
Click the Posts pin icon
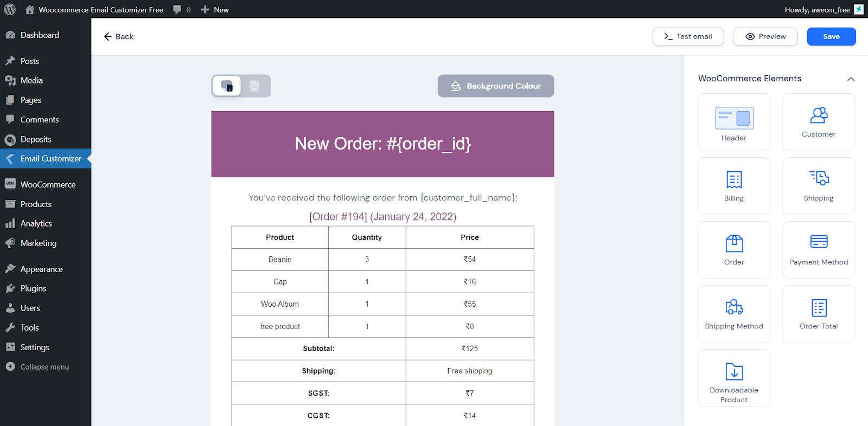tap(10, 61)
